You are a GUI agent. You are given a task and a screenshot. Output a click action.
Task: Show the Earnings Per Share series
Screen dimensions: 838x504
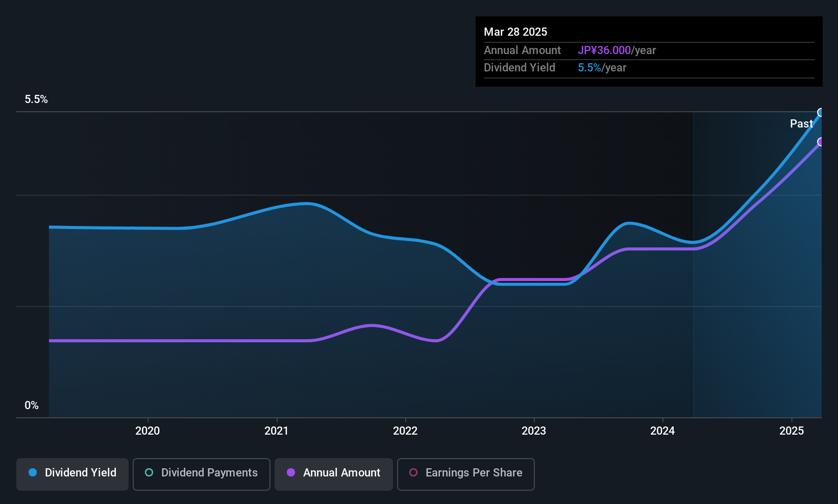(x=465, y=473)
